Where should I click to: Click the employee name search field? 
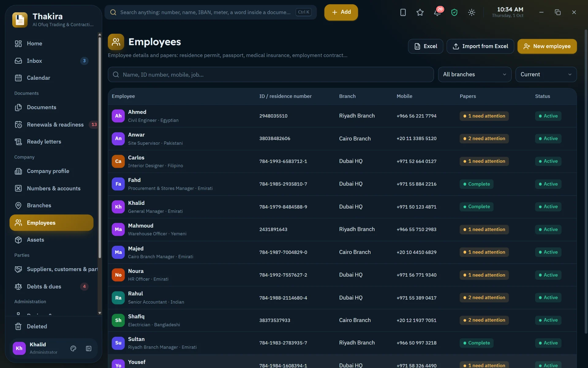coord(270,75)
